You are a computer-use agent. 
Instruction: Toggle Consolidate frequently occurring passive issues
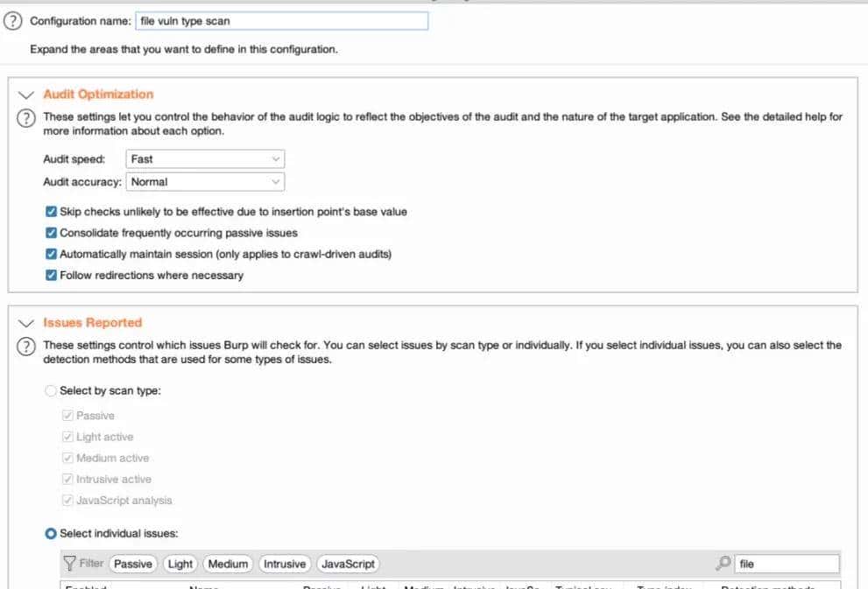[x=52, y=233]
